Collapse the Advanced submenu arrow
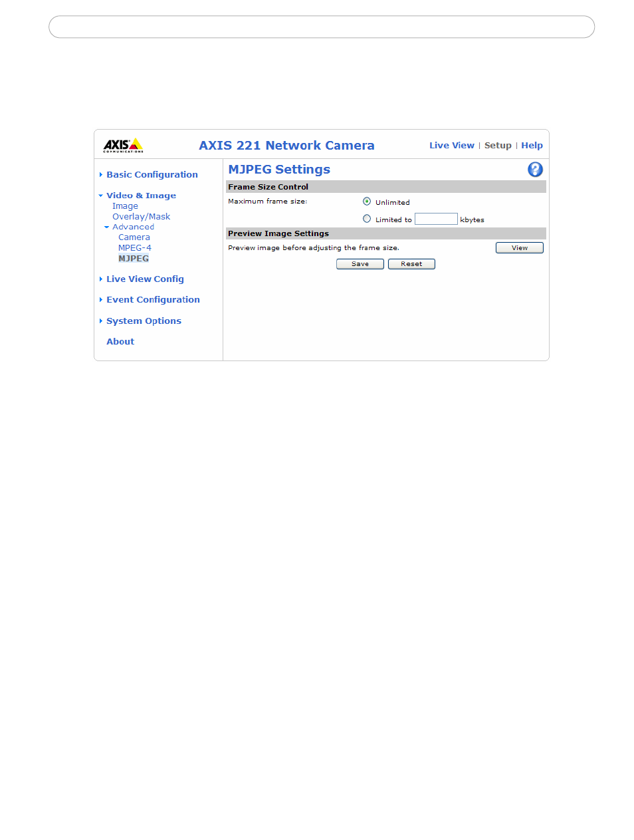Screen dimensions: 634x840 tap(107, 227)
